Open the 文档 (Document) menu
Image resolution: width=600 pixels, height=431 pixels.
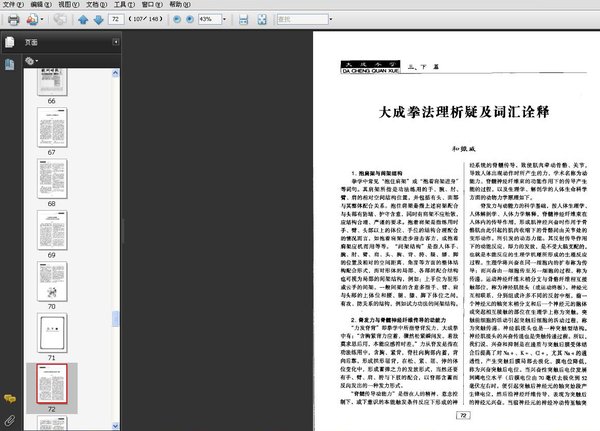pos(96,5)
